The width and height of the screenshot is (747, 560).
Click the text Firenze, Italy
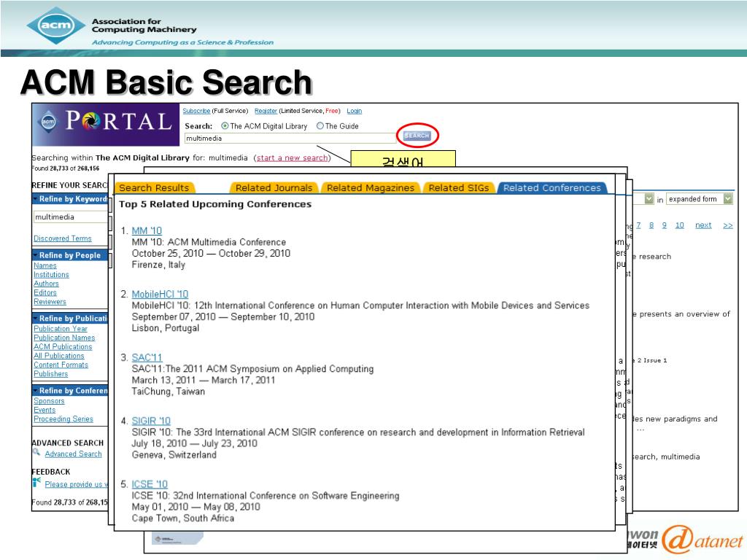[158, 265]
